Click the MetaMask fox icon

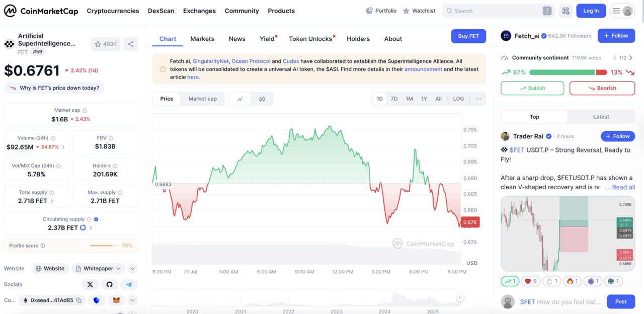pos(116,300)
